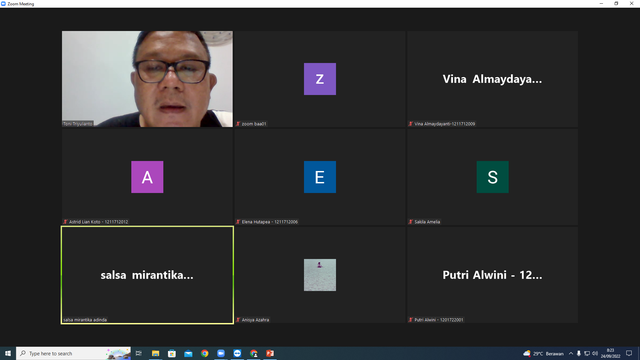Click the volume speaker tray icon

tap(595, 353)
